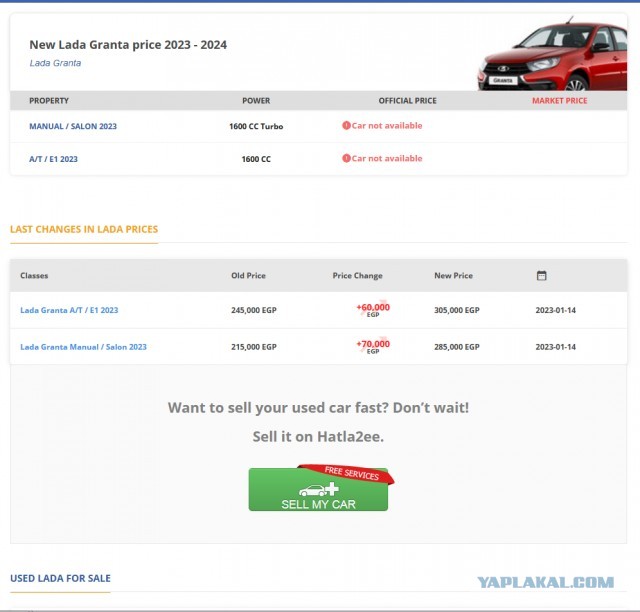This screenshot has width=640, height=612.
Task: Click the 245,000 EGP old price
Action: 254,310
